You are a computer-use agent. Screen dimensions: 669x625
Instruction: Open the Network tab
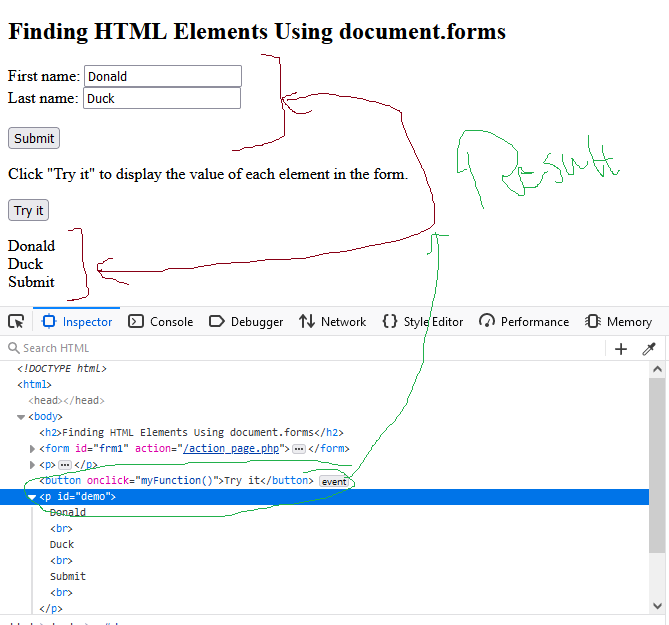coord(332,322)
